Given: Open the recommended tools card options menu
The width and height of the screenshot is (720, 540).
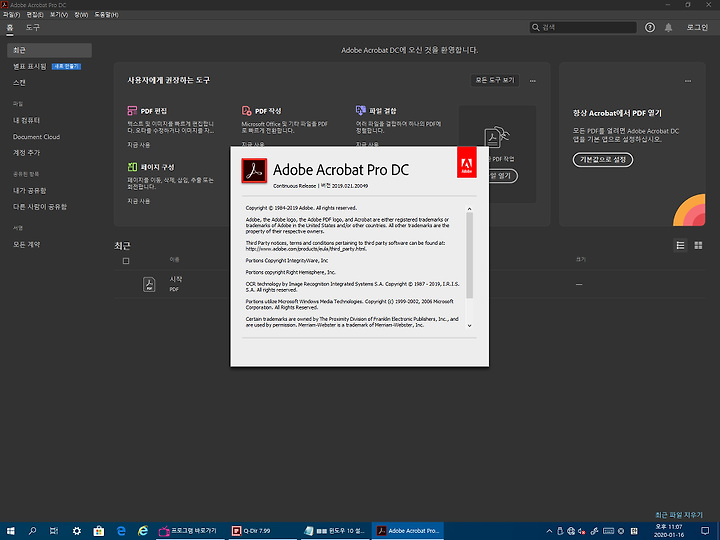Looking at the screenshot, I should (533, 81).
